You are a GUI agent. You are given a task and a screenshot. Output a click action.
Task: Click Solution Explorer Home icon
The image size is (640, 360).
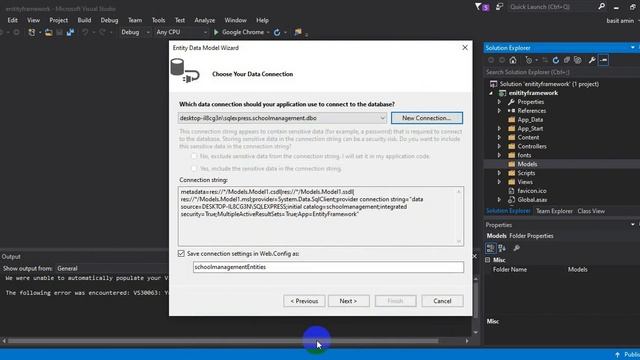point(513,60)
